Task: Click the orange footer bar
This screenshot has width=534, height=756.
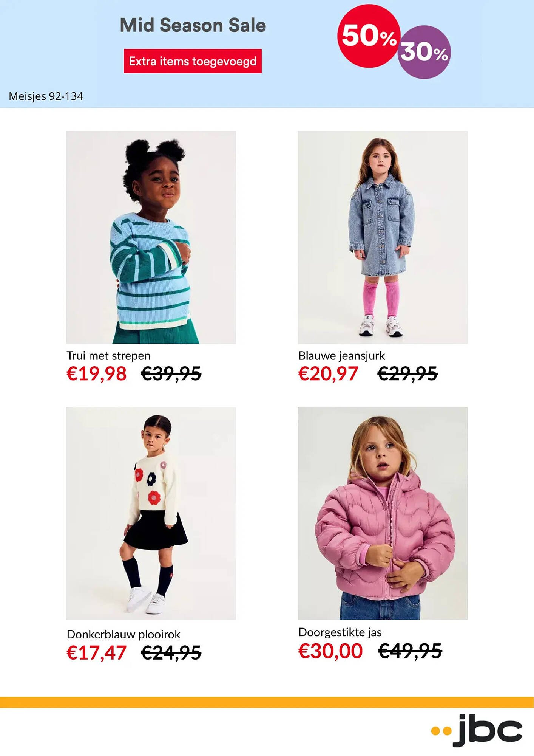Action: [x=267, y=702]
